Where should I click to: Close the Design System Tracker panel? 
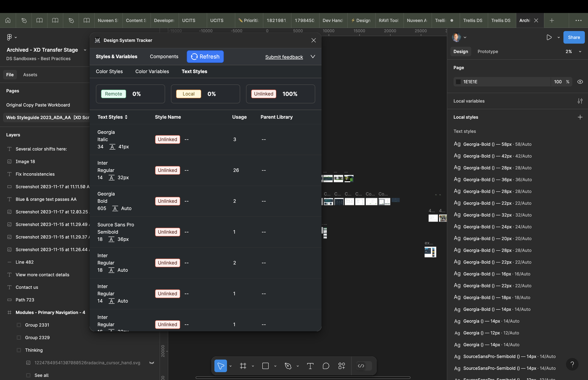click(x=314, y=40)
